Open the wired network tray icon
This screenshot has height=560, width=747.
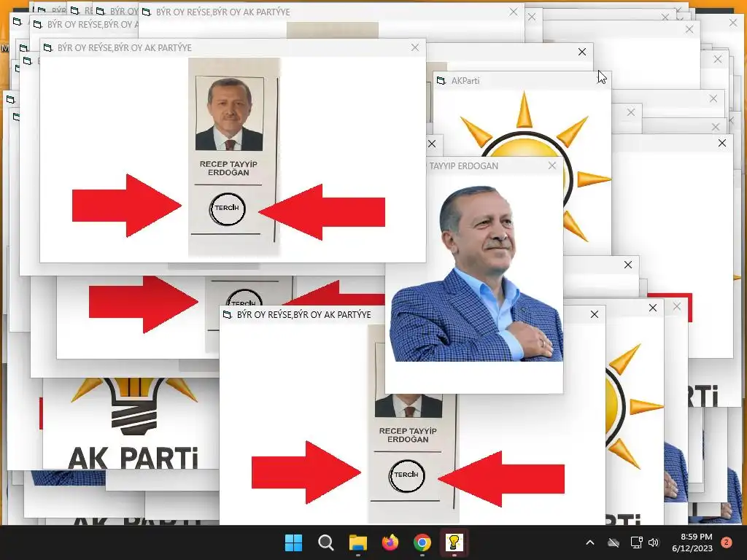(636, 542)
